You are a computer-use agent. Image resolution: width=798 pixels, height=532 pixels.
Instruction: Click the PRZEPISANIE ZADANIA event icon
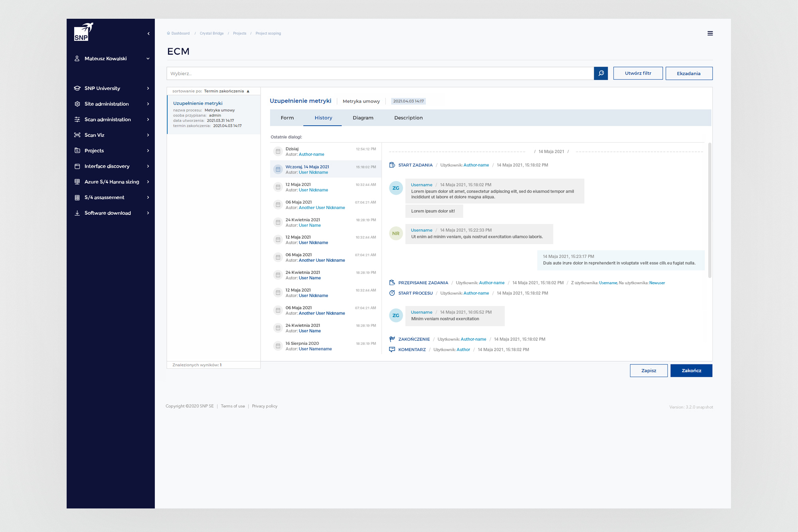(x=392, y=283)
